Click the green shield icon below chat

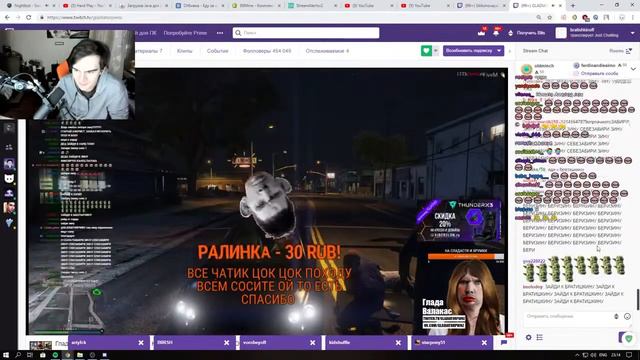tap(629, 338)
